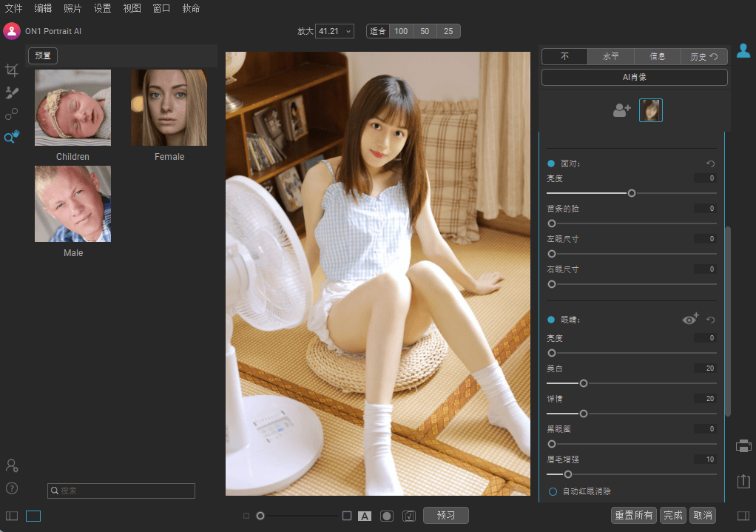Open the 窗口 menu
756x532 pixels.
[x=161, y=8]
